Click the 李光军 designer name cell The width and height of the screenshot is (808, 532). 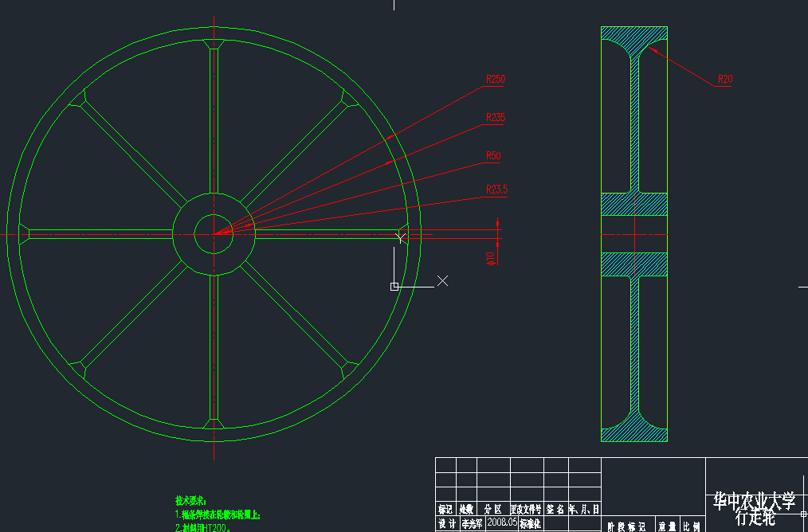click(x=472, y=524)
